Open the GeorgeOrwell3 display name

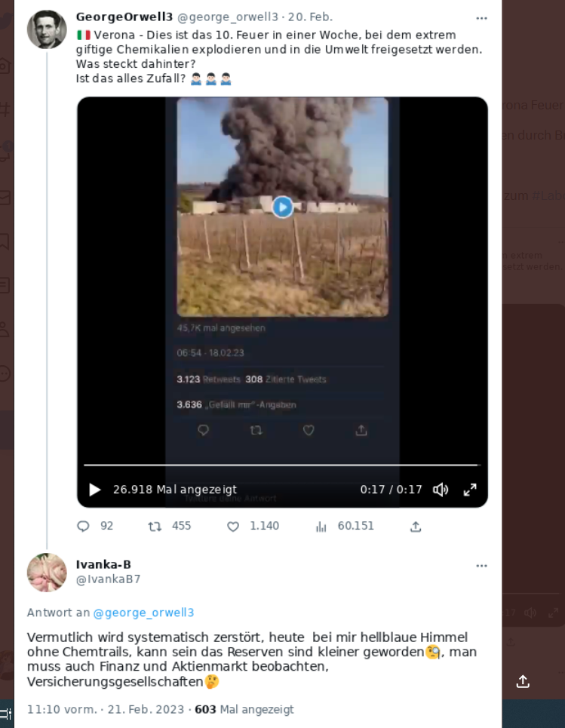124,17
